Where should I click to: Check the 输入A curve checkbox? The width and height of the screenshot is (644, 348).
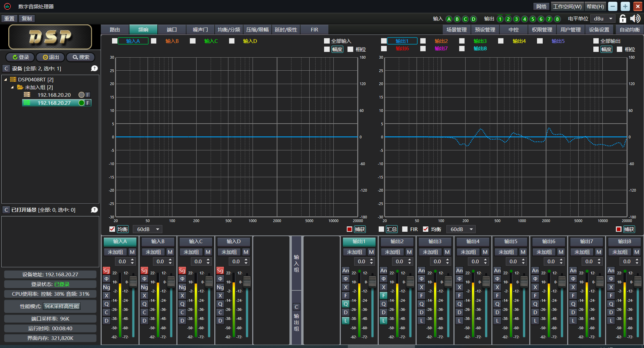click(x=115, y=41)
